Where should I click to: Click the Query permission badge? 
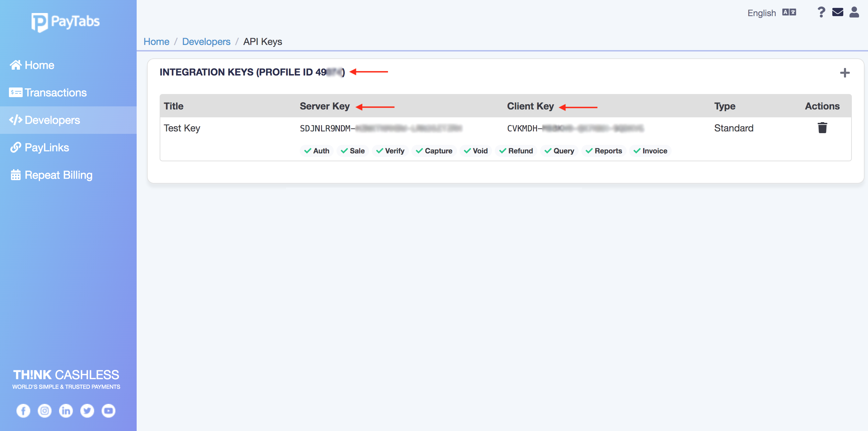point(559,151)
